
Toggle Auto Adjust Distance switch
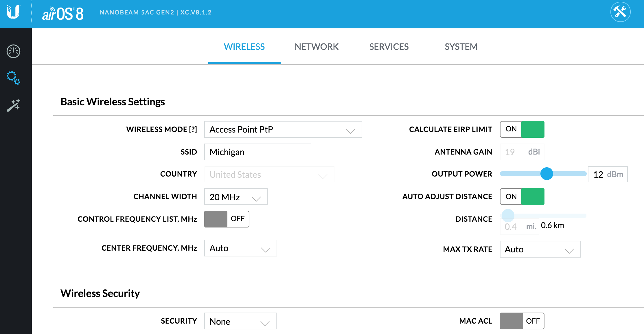522,197
